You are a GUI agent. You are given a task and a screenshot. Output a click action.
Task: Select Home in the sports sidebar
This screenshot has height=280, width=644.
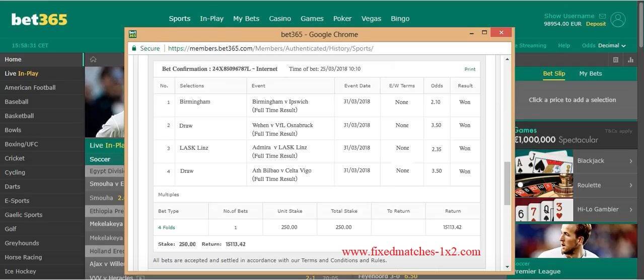click(42, 59)
